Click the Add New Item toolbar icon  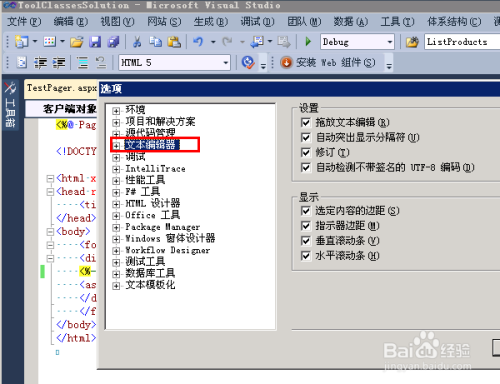click(x=50, y=42)
